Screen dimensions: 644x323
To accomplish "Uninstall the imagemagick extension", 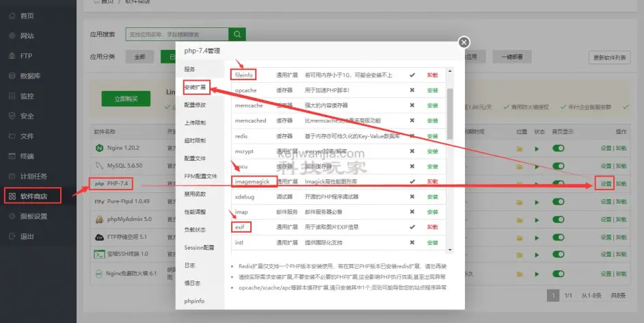I will coord(433,181).
